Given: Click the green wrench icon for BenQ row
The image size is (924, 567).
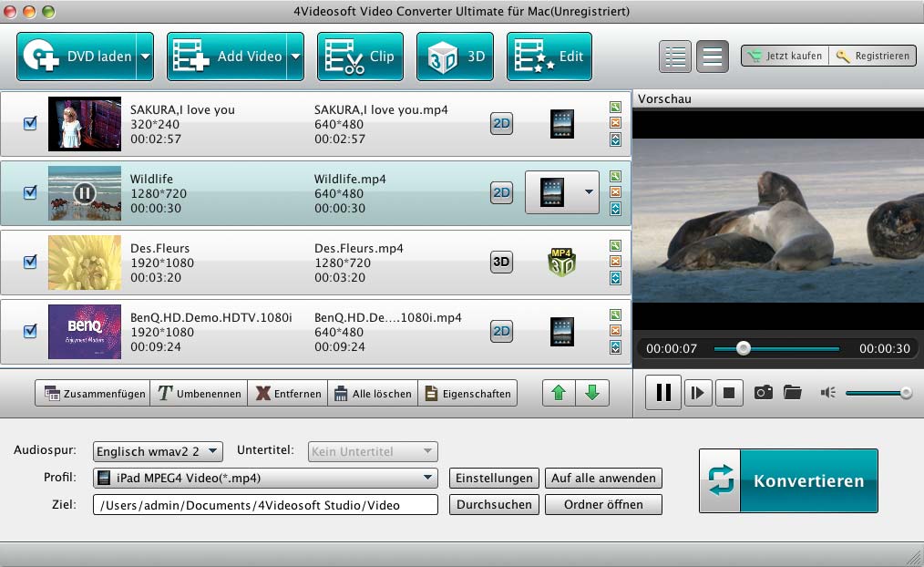Looking at the screenshot, I should [615, 314].
